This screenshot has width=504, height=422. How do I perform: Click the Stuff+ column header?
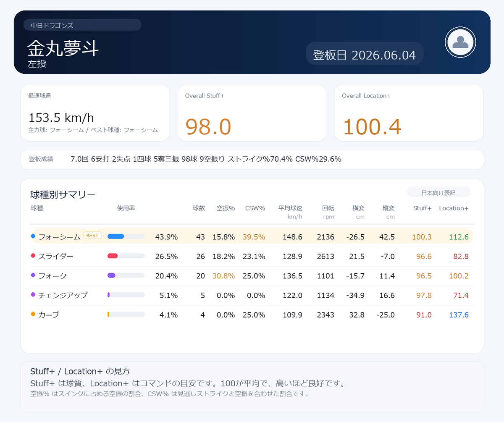422,208
